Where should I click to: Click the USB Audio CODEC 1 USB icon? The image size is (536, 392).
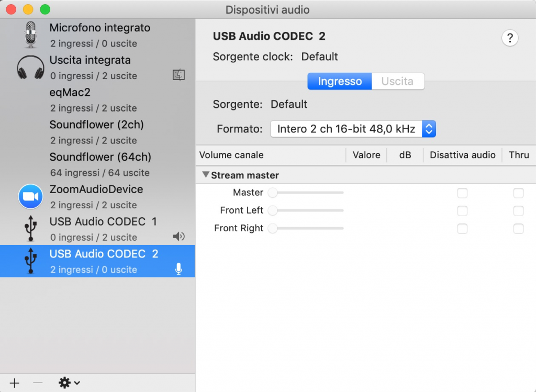pyautogui.click(x=31, y=229)
